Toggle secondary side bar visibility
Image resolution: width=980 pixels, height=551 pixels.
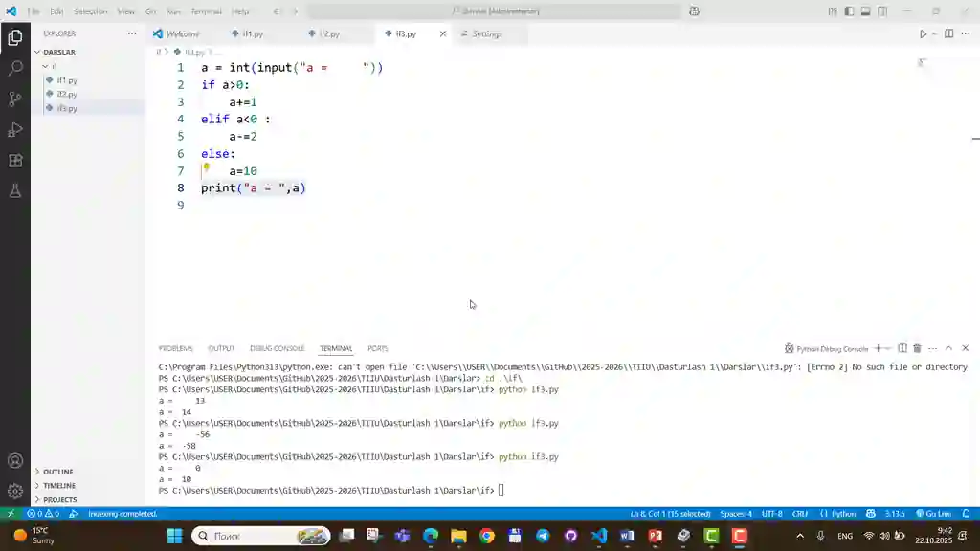(x=881, y=11)
